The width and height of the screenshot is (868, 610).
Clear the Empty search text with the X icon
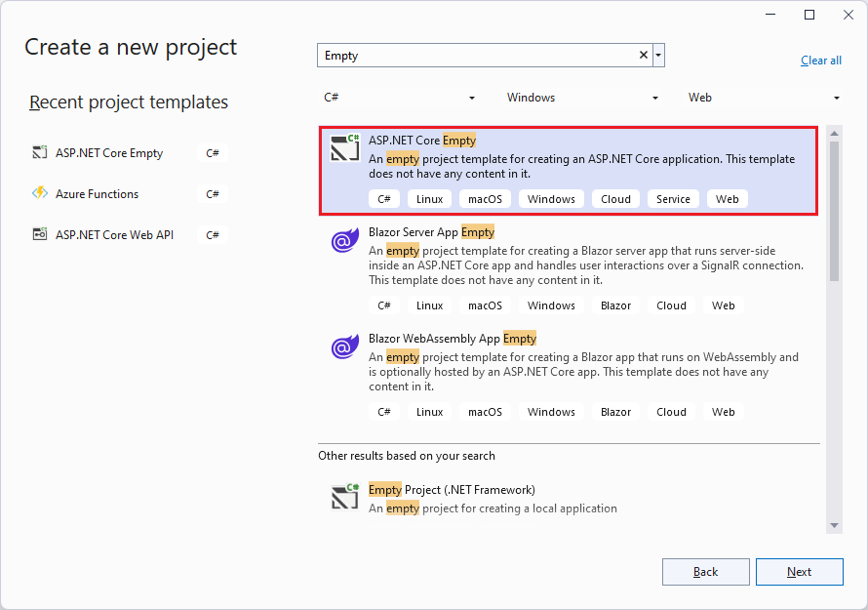point(642,55)
